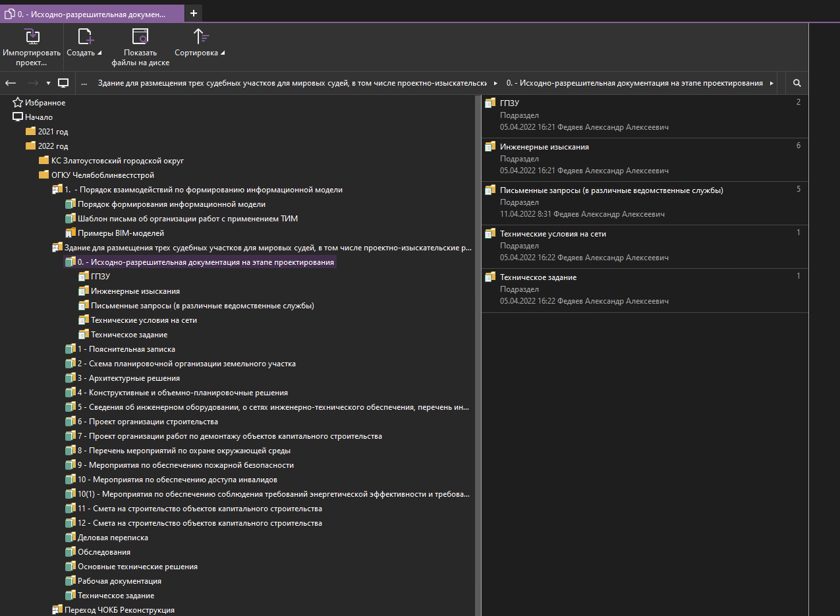Image resolution: width=840 pixels, height=616 pixels.
Task: Click Инженерные изыскания icon in right list
Action: [x=490, y=147]
